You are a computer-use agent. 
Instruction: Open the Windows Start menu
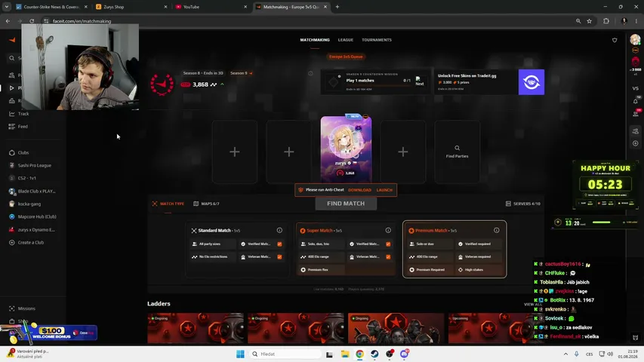pyautogui.click(x=240, y=354)
